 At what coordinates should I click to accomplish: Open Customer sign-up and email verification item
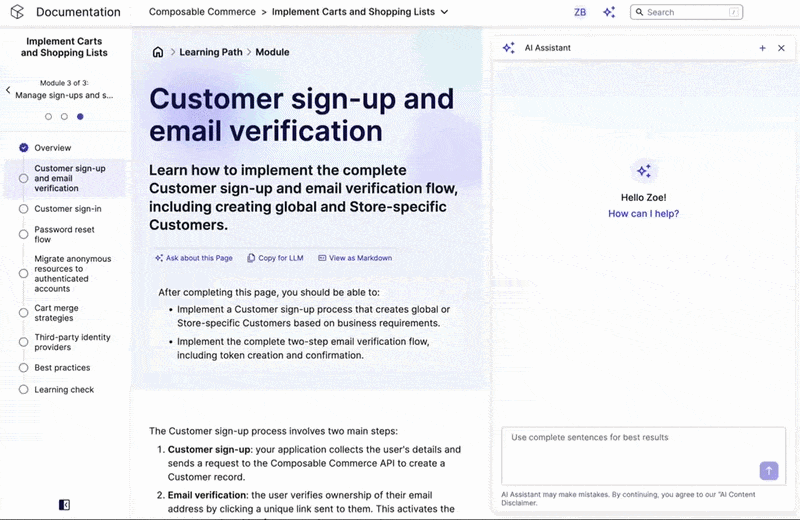(70, 178)
